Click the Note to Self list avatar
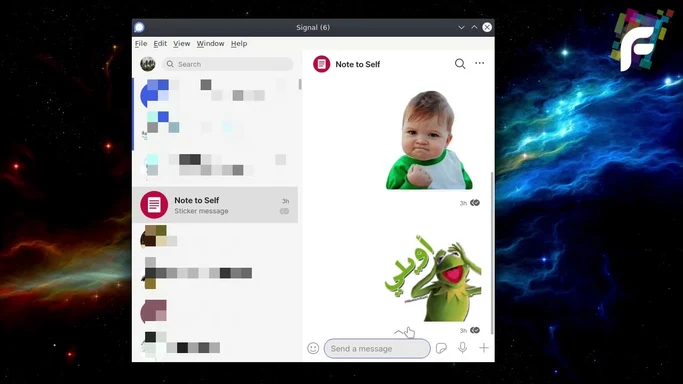683x384 pixels. (154, 205)
